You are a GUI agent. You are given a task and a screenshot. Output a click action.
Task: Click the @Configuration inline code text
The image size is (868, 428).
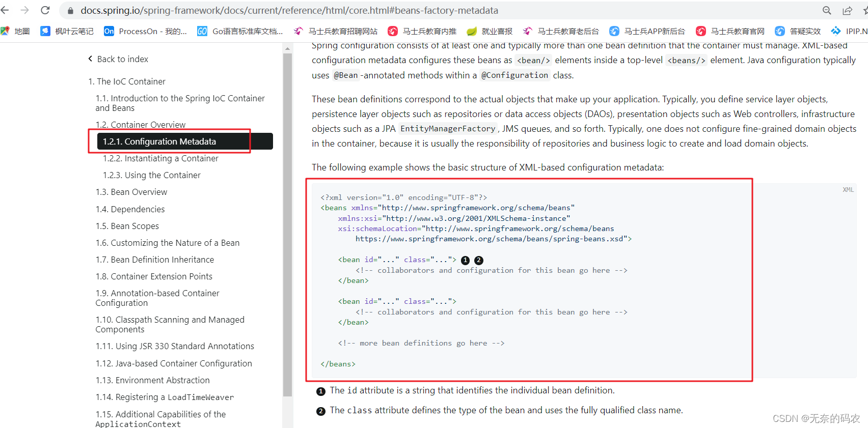coord(515,75)
